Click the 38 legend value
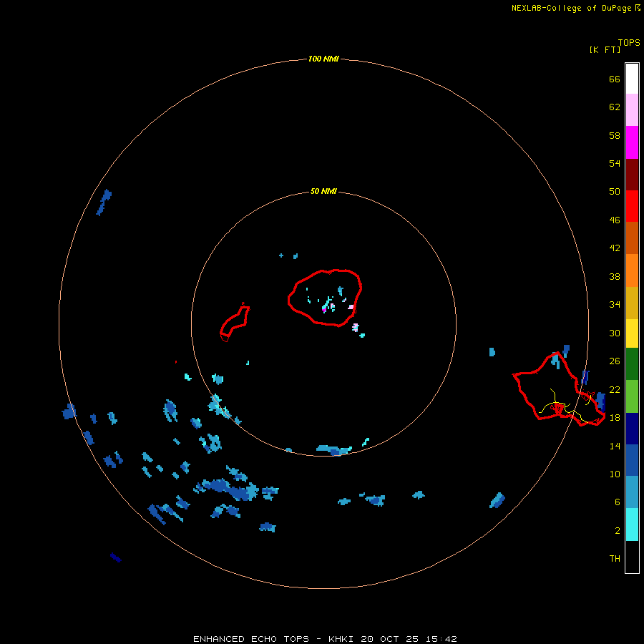Screen dimensions: 644x644 pyautogui.click(x=615, y=276)
